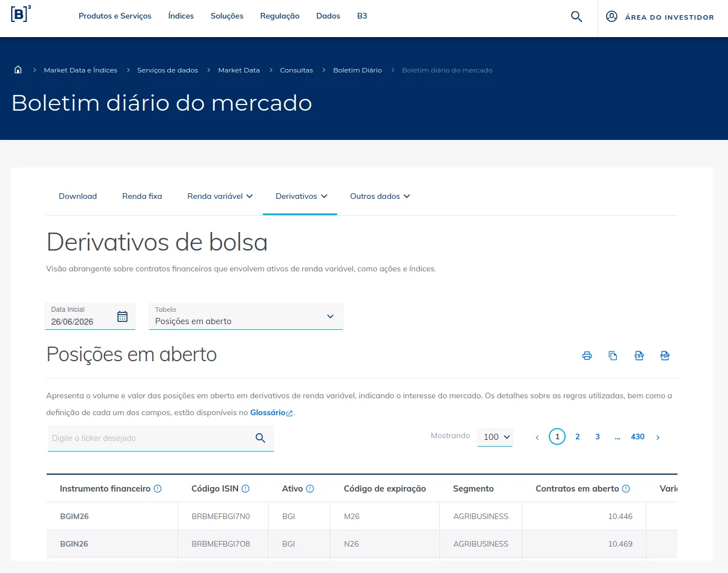Viewport: 728px width, 573px height.
Task: Click the Código de expiração column header
Action: click(x=385, y=489)
